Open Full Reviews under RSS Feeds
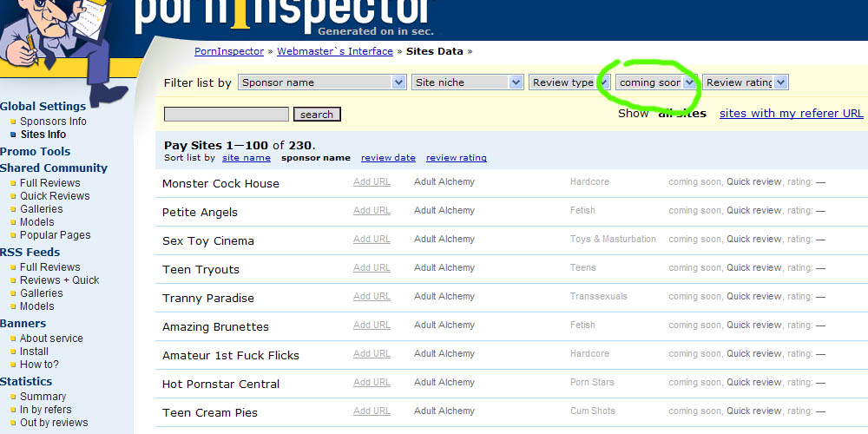 (x=49, y=266)
